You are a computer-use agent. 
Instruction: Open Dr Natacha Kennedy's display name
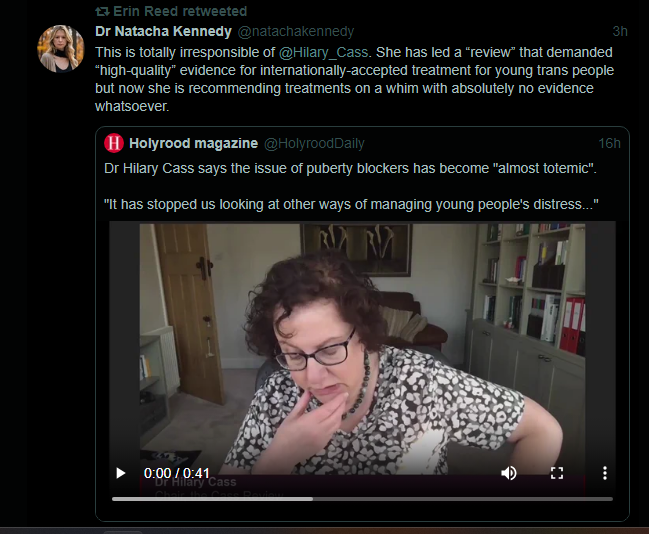click(163, 31)
